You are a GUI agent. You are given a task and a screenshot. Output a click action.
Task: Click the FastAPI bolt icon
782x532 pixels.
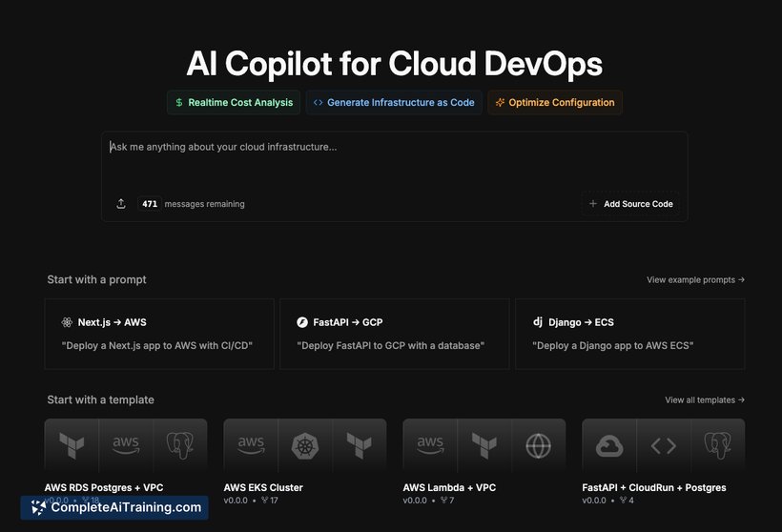point(302,322)
